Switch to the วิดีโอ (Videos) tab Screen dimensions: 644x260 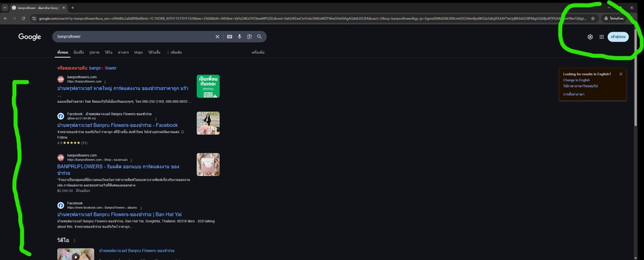click(x=109, y=52)
